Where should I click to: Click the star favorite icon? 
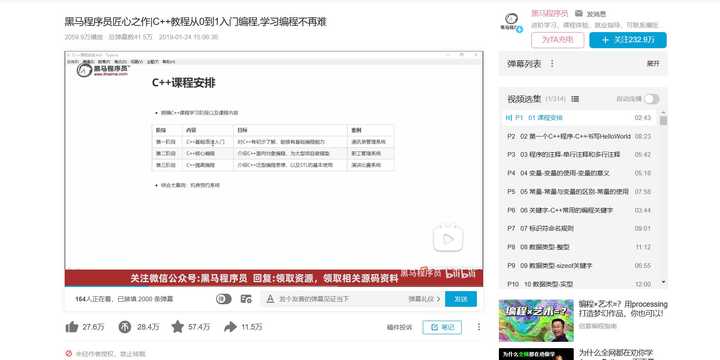click(178, 327)
